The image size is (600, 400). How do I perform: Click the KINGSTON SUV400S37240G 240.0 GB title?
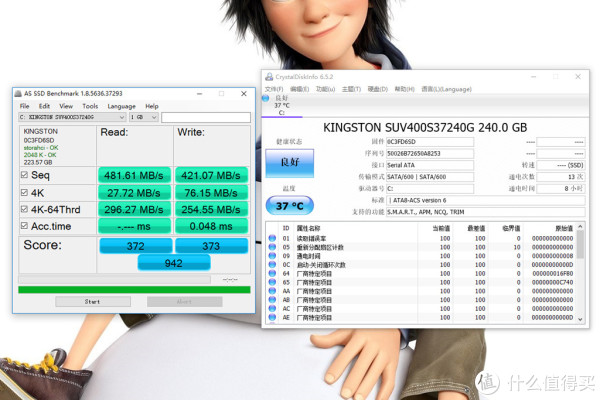tap(425, 127)
